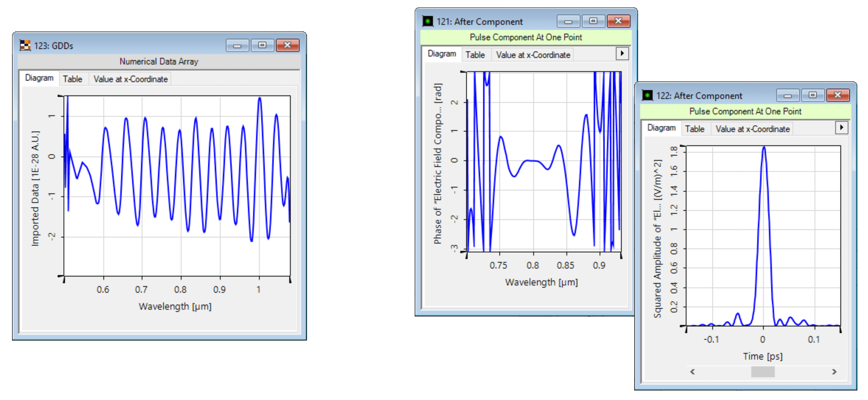
Task: Switch to the Table tab in window 122
Action: [695, 129]
